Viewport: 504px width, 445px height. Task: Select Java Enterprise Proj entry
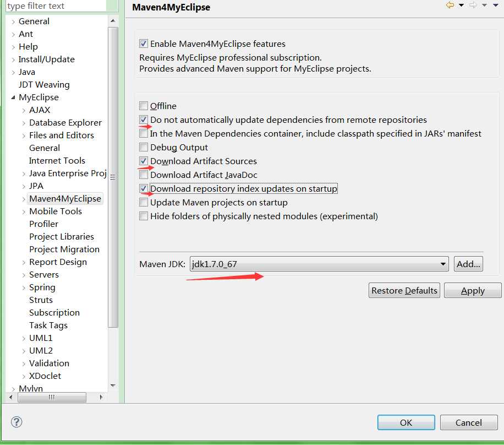[68, 173]
